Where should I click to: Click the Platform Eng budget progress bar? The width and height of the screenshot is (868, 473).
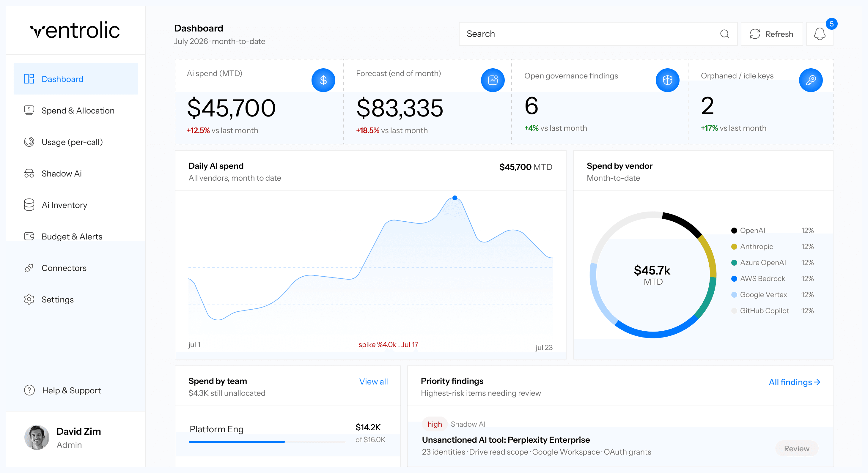click(267, 441)
